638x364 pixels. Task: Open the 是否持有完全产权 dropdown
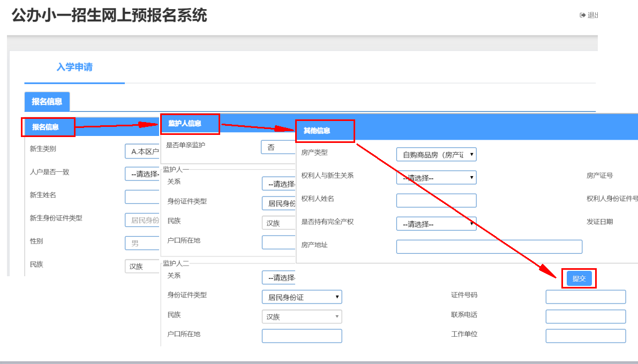click(436, 224)
